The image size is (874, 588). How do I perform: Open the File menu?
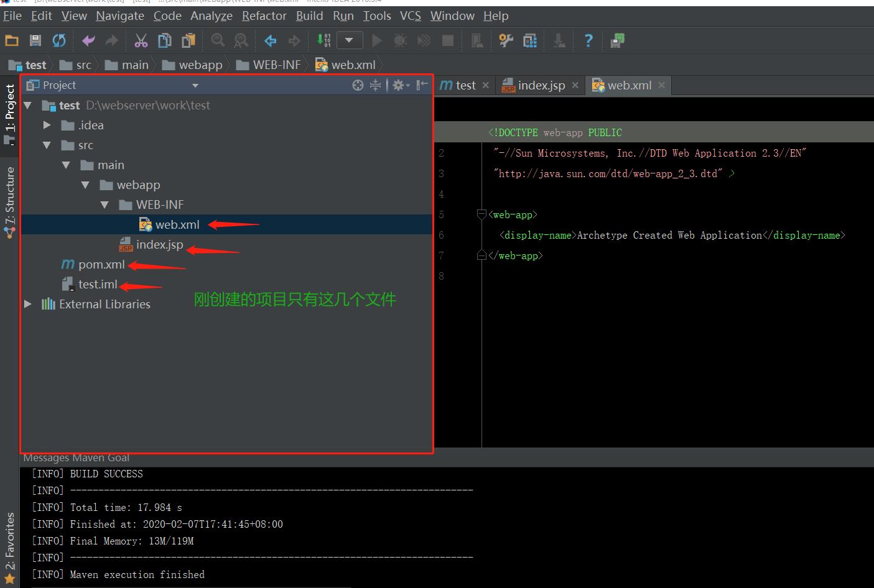tap(12, 16)
